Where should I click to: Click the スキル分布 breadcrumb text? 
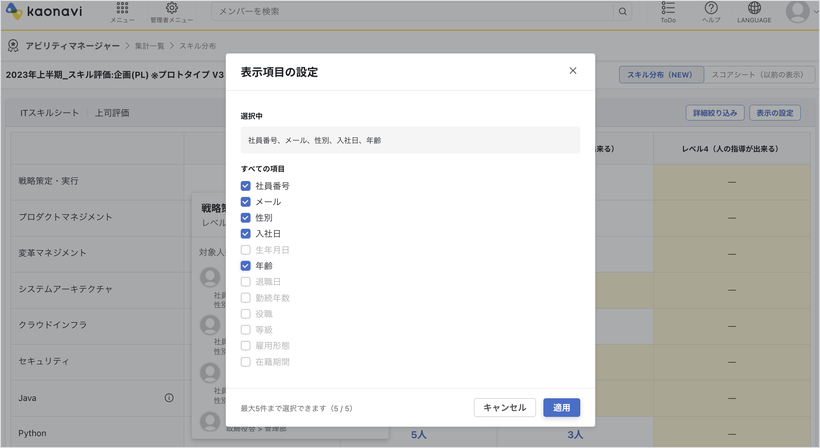click(198, 46)
